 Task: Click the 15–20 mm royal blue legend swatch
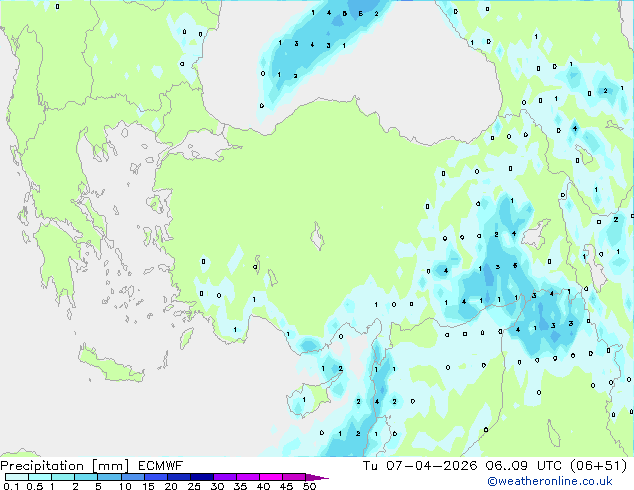click(x=155, y=477)
